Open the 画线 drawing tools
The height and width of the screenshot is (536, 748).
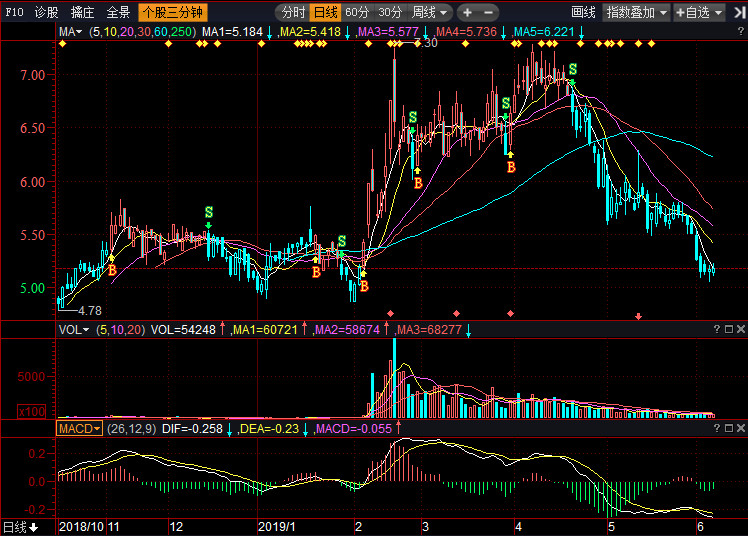coord(583,12)
